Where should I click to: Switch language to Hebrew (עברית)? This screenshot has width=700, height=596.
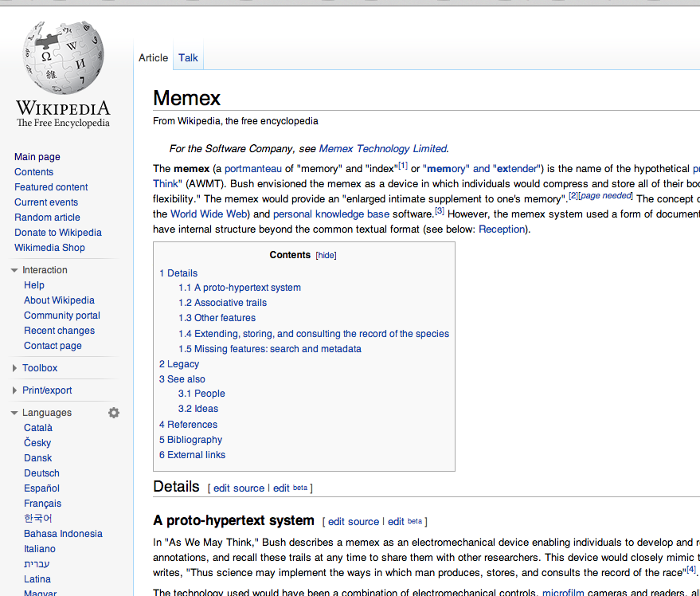tap(37, 564)
